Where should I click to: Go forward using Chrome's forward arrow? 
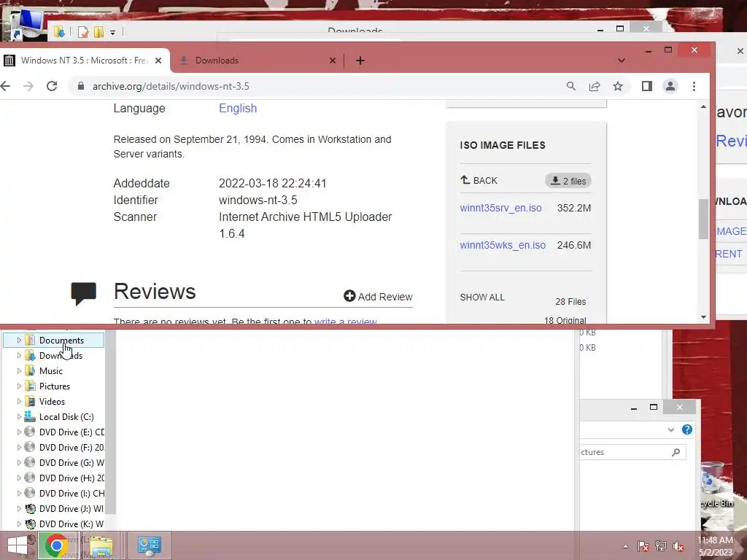click(x=28, y=86)
